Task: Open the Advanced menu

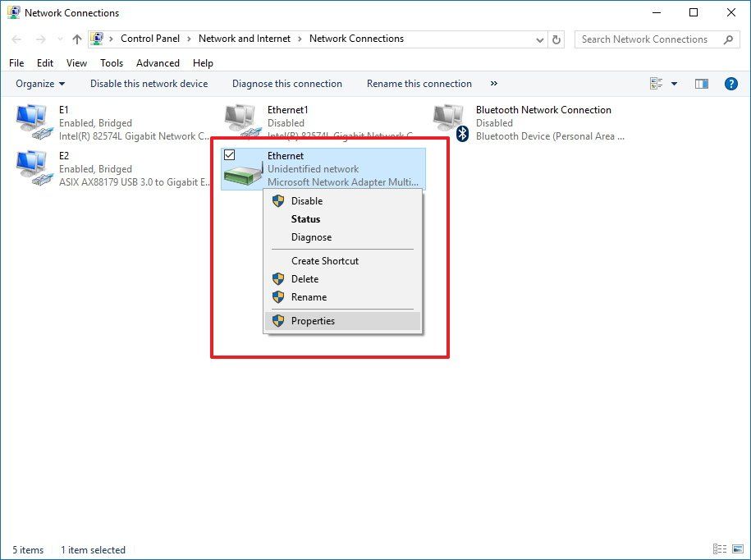Action: coord(157,62)
